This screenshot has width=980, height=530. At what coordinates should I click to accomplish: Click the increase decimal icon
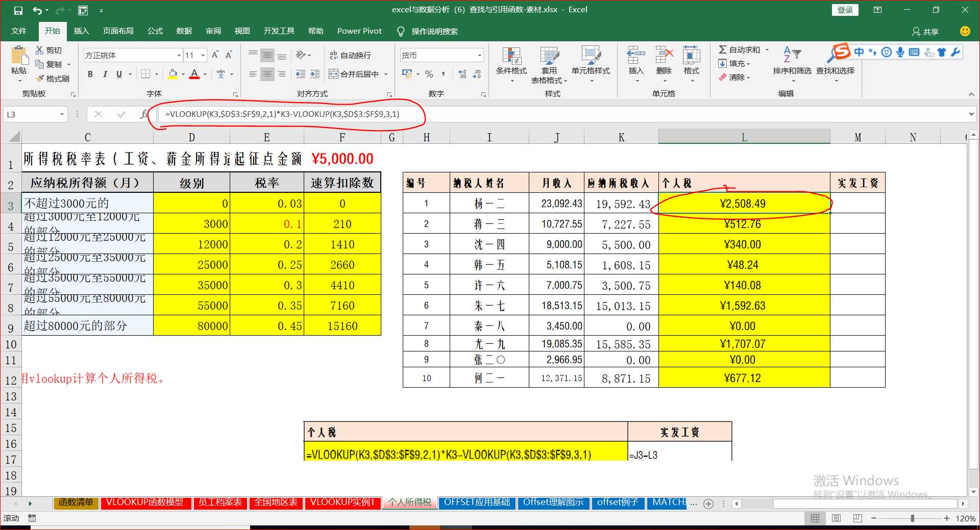point(462,74)
